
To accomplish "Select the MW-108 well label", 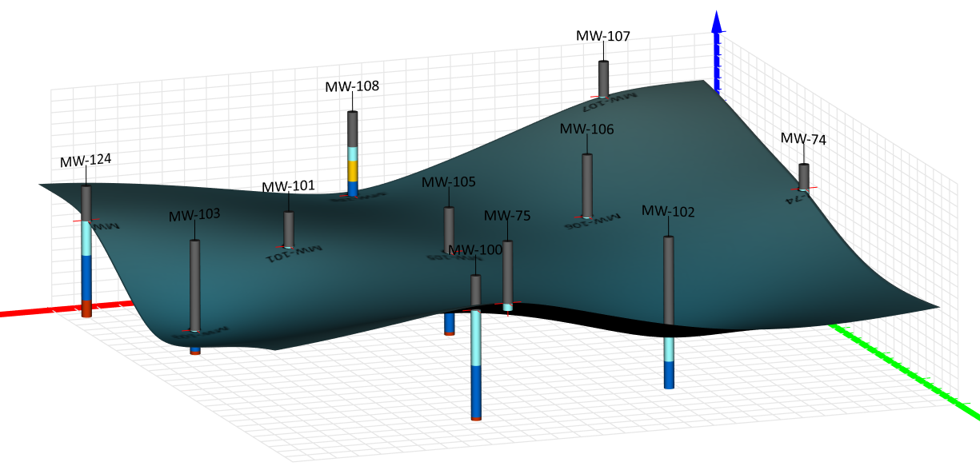I will click(x=352, y=86).
